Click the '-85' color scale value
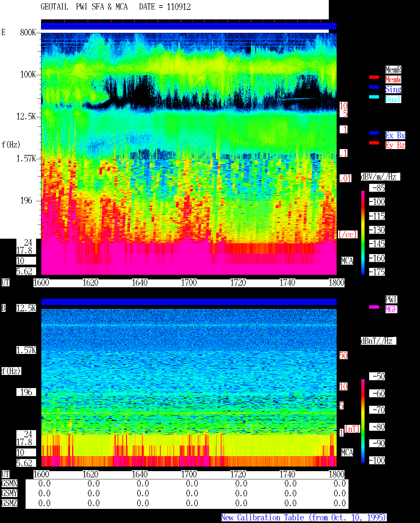The image size is (420, 523). (377, 188)
